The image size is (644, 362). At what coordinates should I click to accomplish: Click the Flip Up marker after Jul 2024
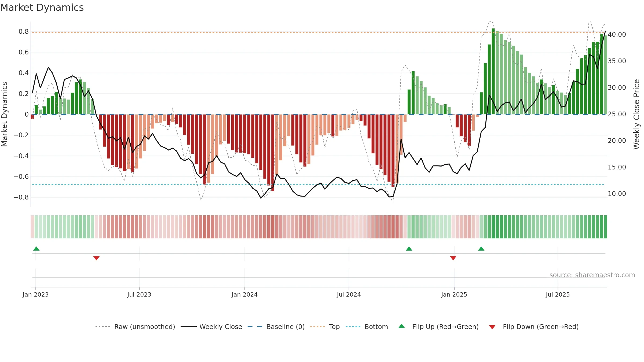[x=409, y=249]
